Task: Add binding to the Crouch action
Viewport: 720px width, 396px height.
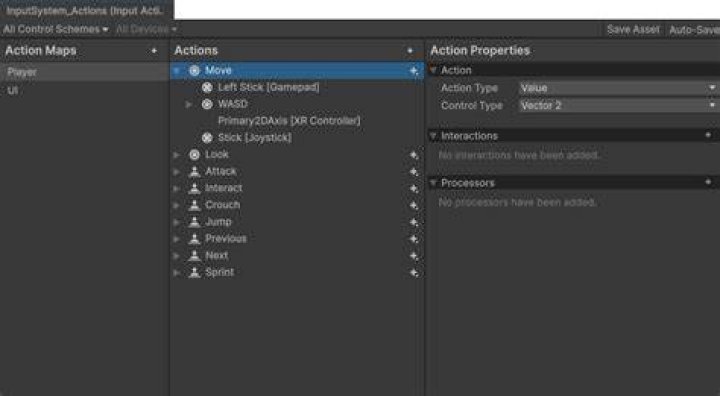Action: point(414,205)
